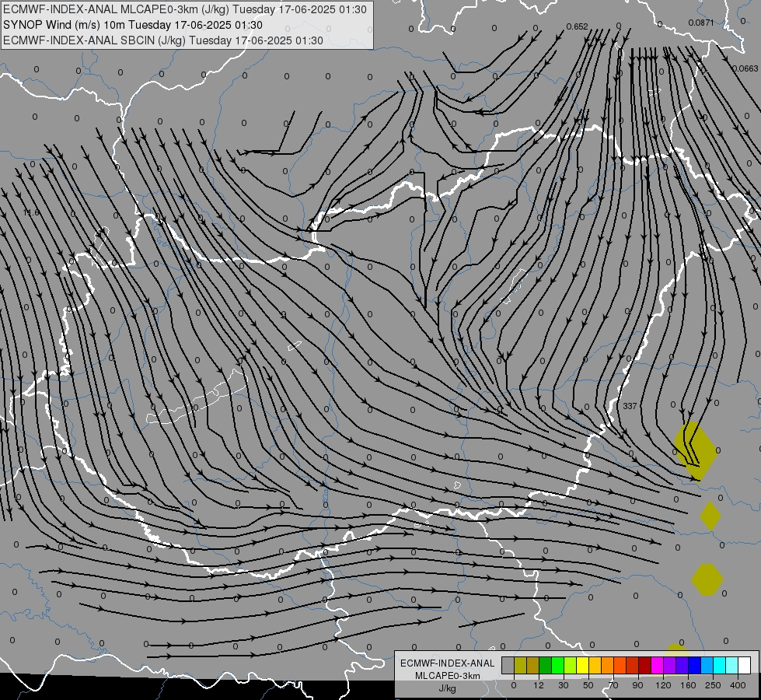Pick the purple swatch right of 120
The height and width of the screenshot is (700, 761).
pos(670,665)
